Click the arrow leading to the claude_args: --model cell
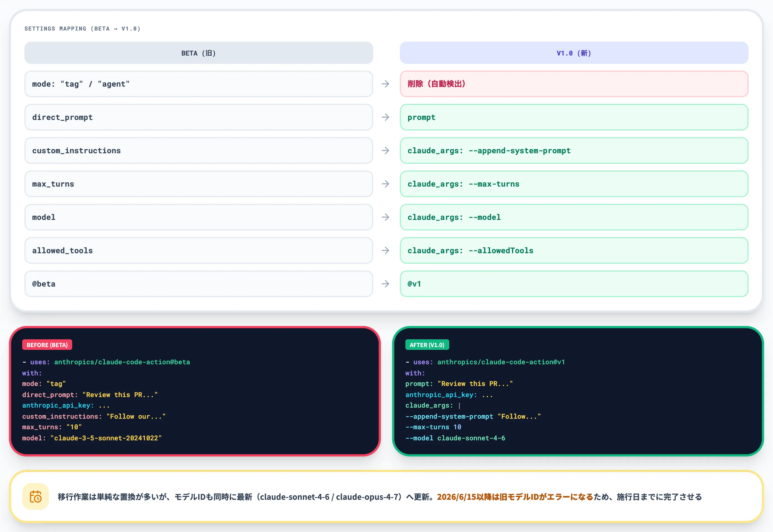773x532 pixels. coord(386,217)
